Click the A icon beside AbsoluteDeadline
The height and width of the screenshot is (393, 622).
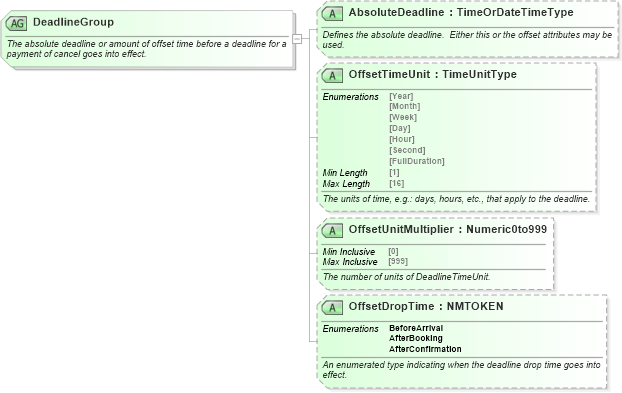[332, 14]
